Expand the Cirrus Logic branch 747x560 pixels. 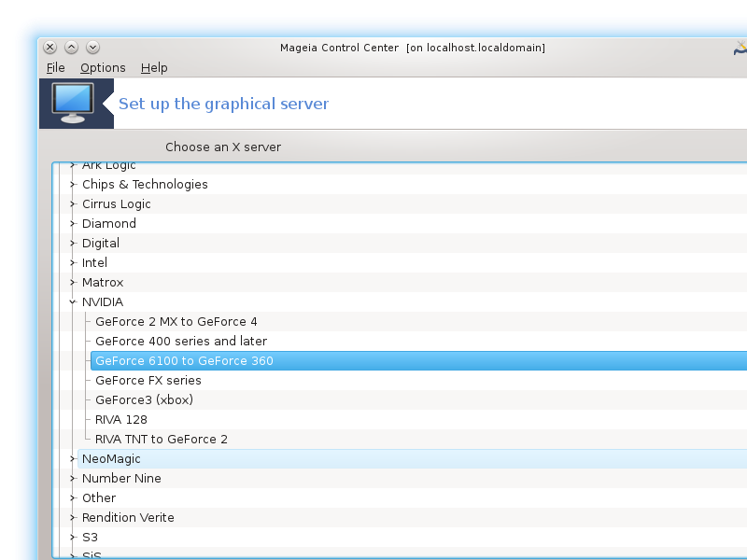[73, 203]
